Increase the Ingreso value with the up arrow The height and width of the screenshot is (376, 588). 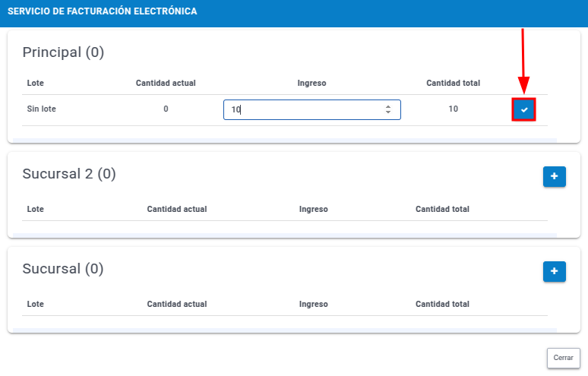(x=388, y=106)
